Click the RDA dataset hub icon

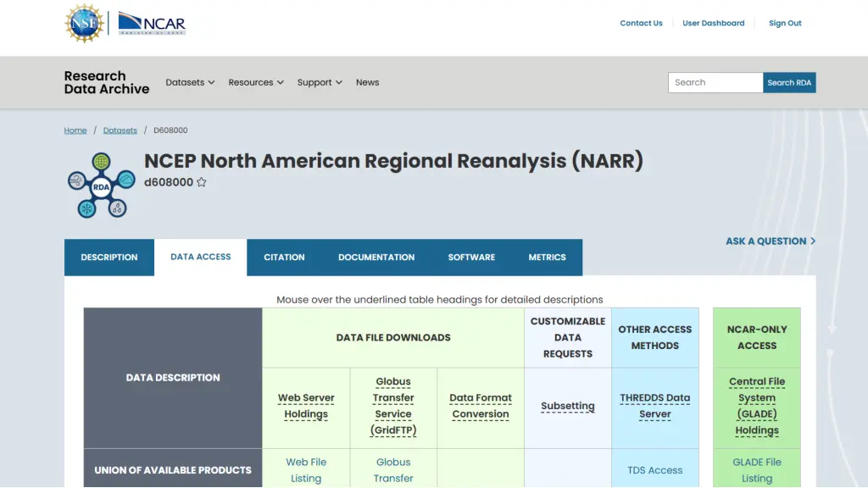click(x=102, y=186)
